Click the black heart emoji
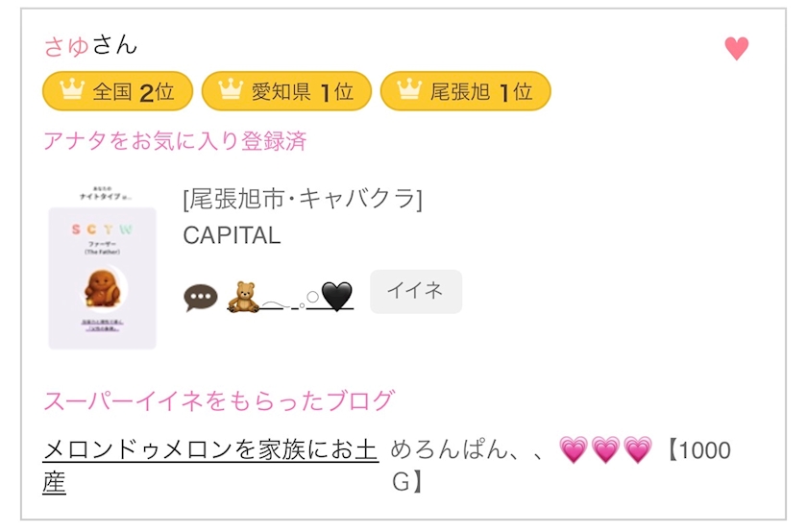 336,296
